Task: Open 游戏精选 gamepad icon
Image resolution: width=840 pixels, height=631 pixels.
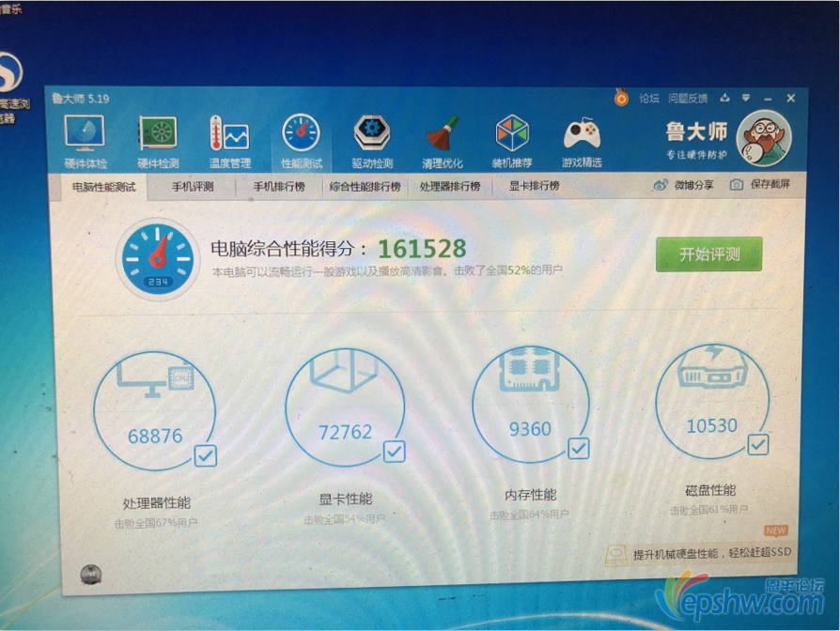Action: pyautogui.click(x=582, y=133)
